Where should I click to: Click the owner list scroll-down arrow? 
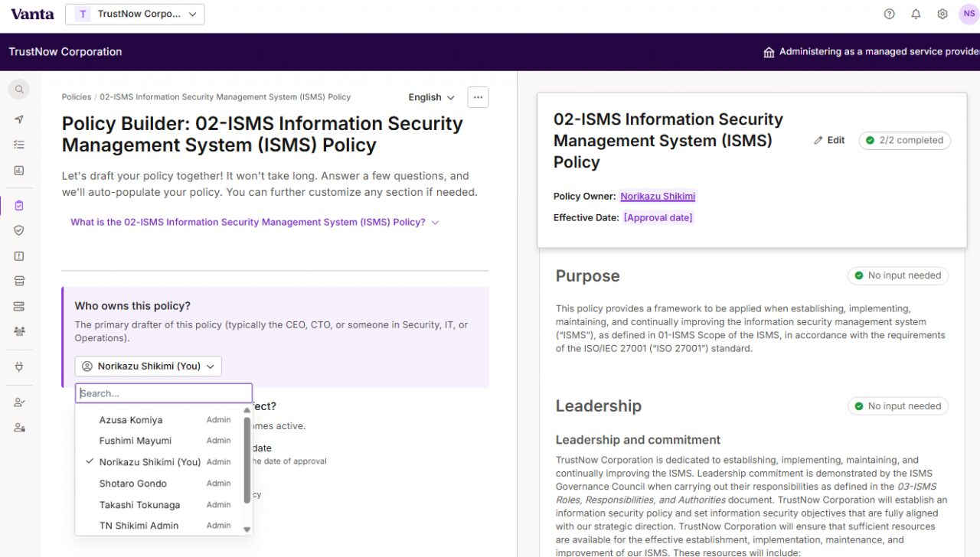pos(247,529)
